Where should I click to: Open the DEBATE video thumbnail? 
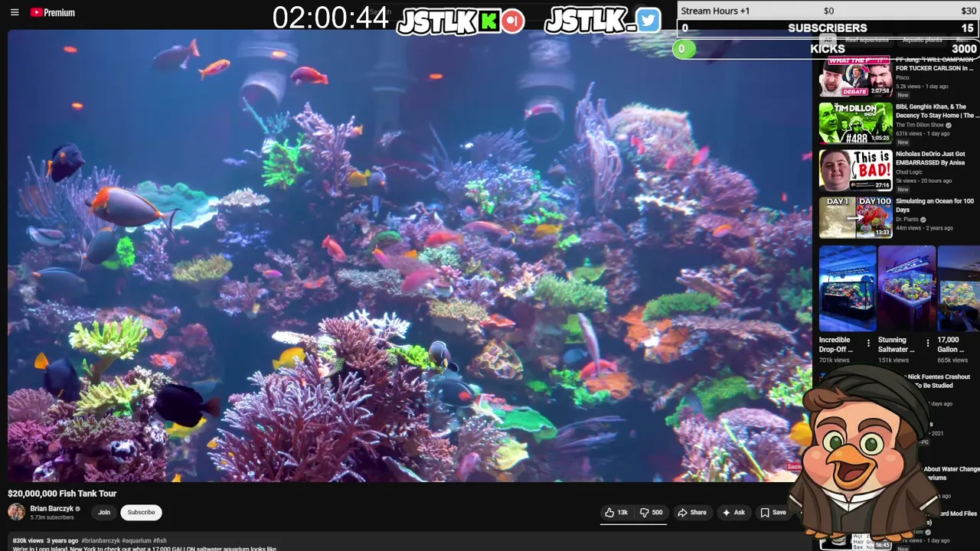(x=855, y=77)
